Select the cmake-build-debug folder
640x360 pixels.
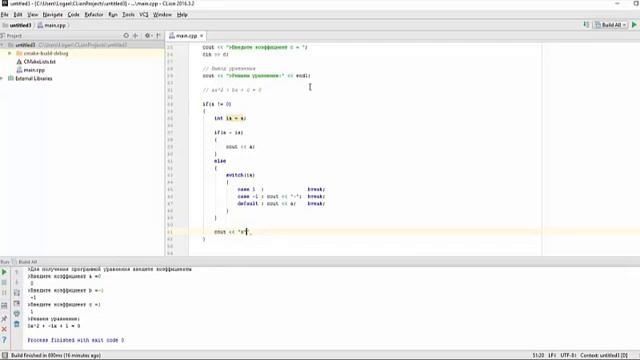[x=42, y=53]
